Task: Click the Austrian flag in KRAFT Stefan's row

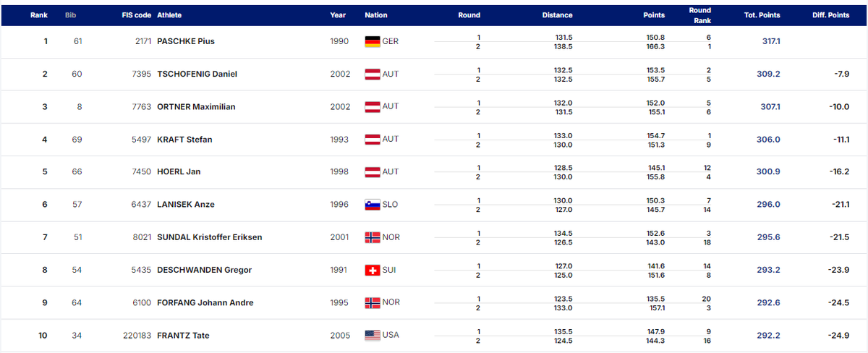Action: (373, 140)
